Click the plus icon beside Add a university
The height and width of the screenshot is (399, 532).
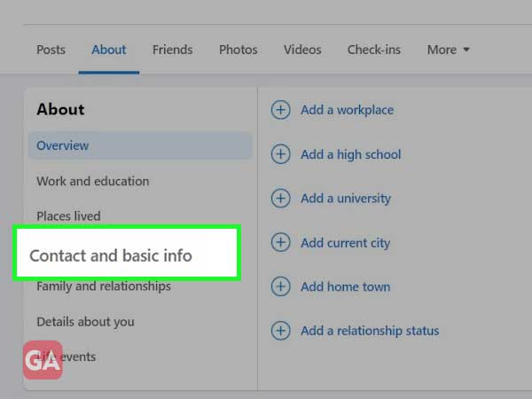[x=280, y=198]
